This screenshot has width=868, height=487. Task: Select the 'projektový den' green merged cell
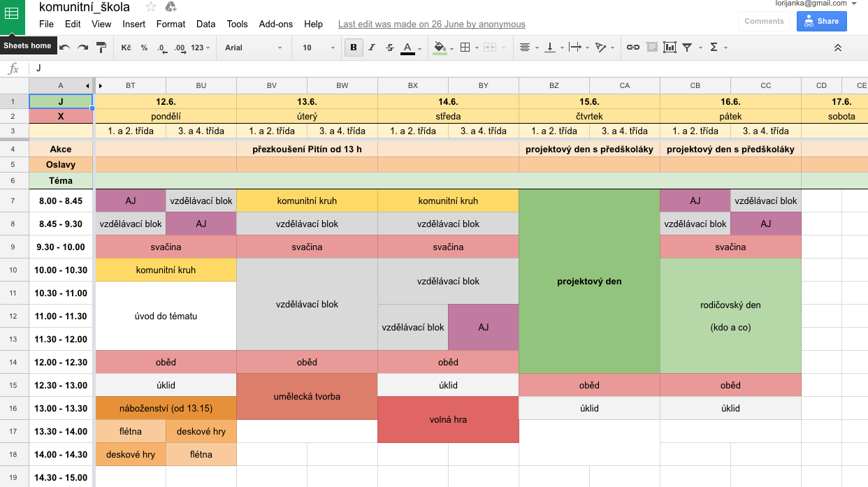(589, 281)
